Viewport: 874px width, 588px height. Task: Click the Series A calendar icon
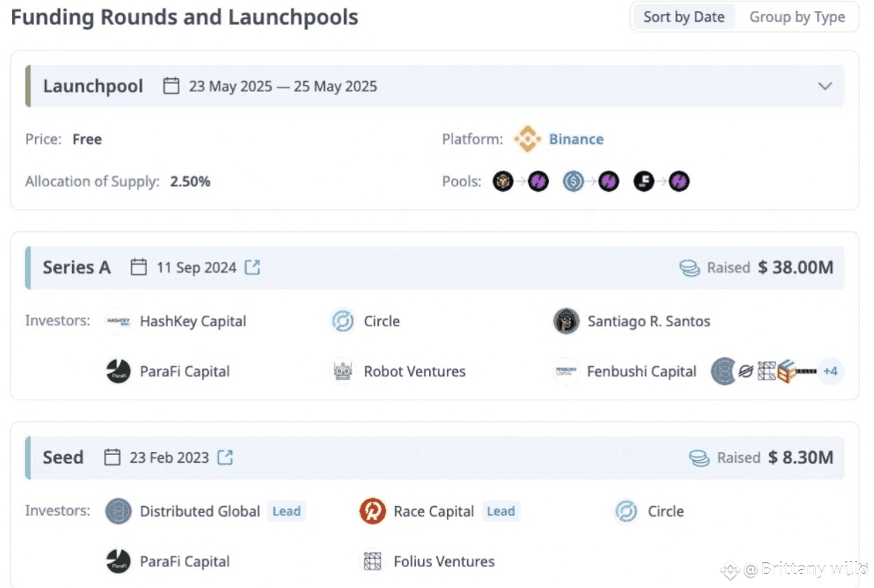tap(139, 267)
